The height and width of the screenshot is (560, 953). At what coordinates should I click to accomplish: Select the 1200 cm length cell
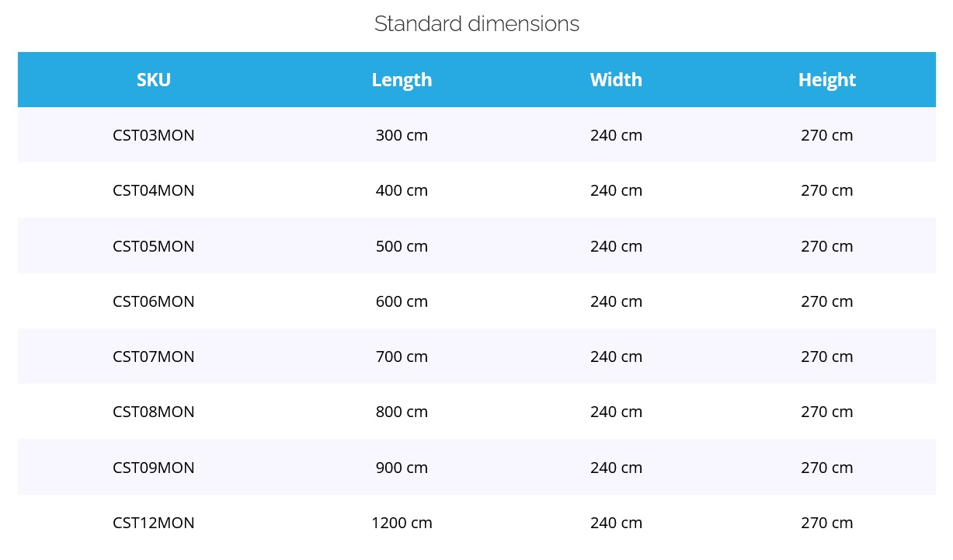click(x=402, y=523)
